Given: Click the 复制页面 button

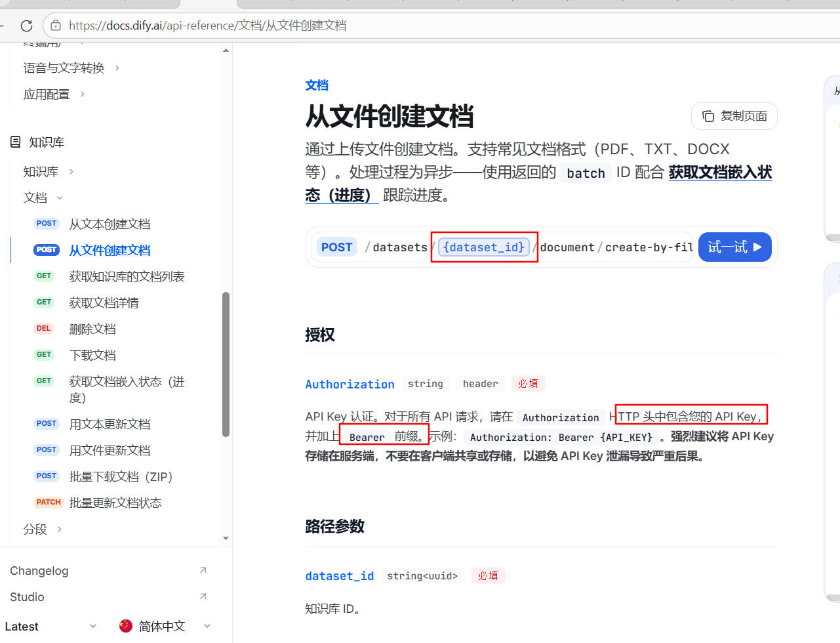Looking at the screenshot, I should coord(734,116).
